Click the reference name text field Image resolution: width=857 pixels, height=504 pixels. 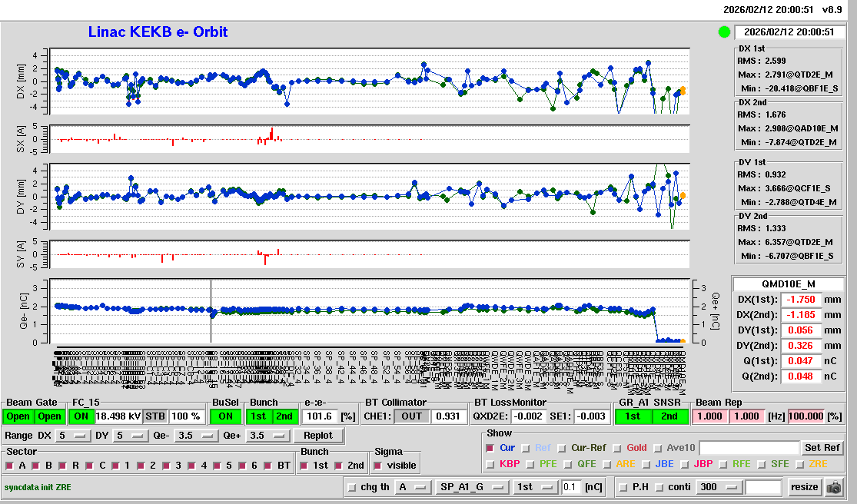748,448
